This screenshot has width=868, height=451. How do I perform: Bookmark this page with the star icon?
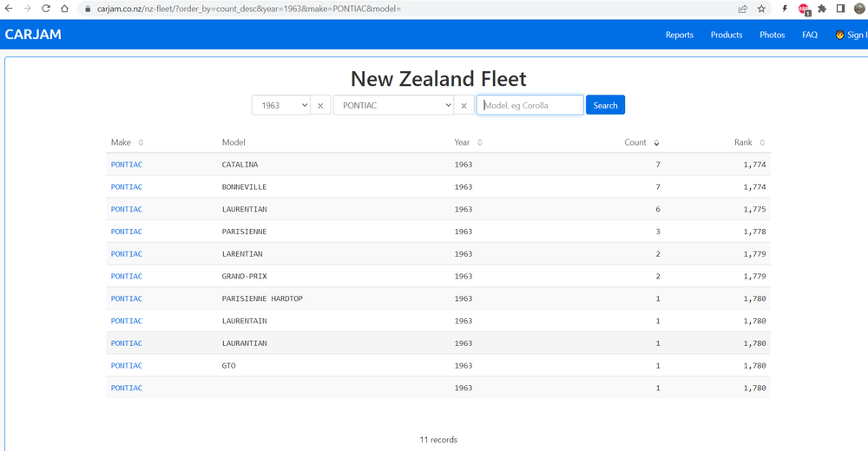[x=762, y=9]
